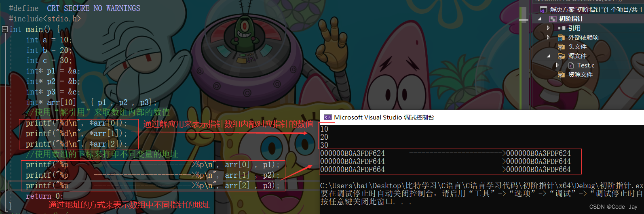The height and width of the screenshot is (214, 644).
Task: Click the printf line with *arr[2]
Action: pyautogui.click(x=76, y=144)
